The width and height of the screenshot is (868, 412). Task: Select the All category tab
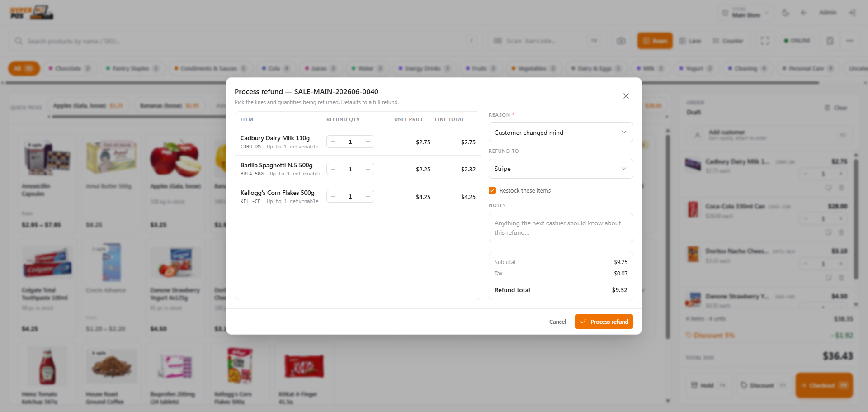tap(24, 68)
